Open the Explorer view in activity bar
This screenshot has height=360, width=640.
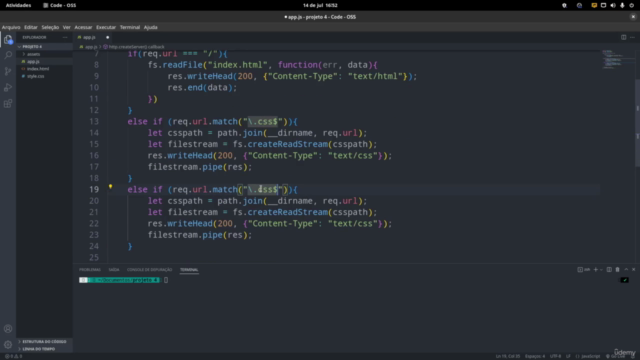click(8, 40)
